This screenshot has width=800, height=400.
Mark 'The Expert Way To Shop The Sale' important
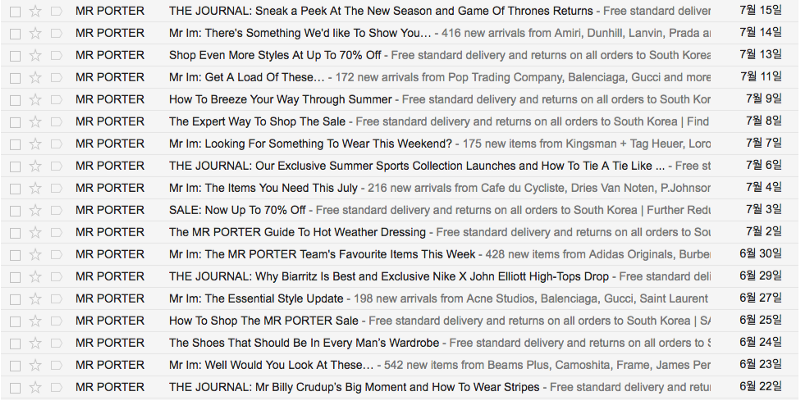tap(56, 122)
